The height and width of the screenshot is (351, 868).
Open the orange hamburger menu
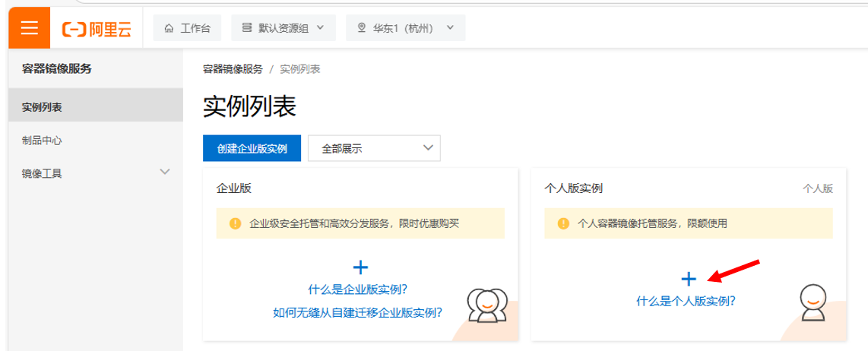(30, 27)
